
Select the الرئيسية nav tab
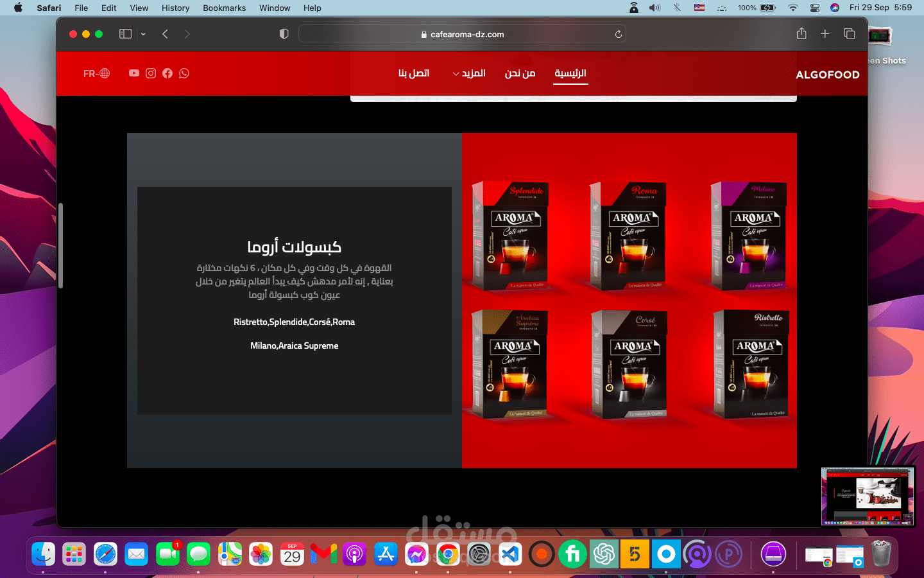tap(570, 73)
